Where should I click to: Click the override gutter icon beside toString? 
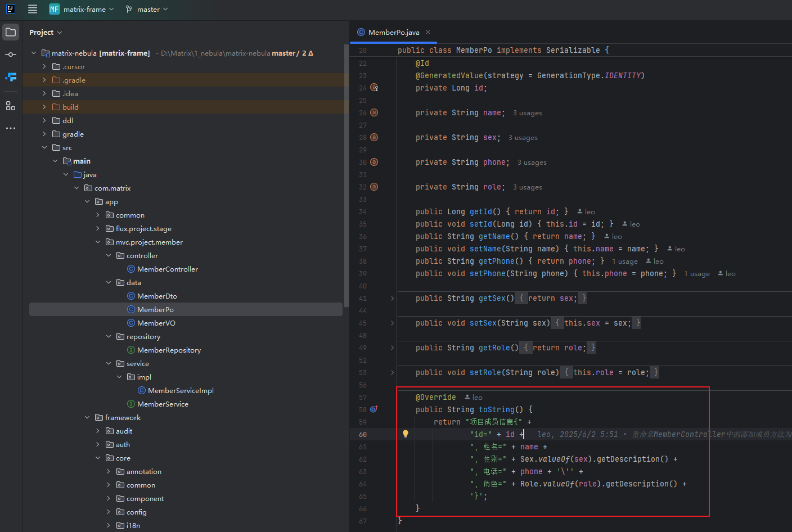(x=374, y=409)
